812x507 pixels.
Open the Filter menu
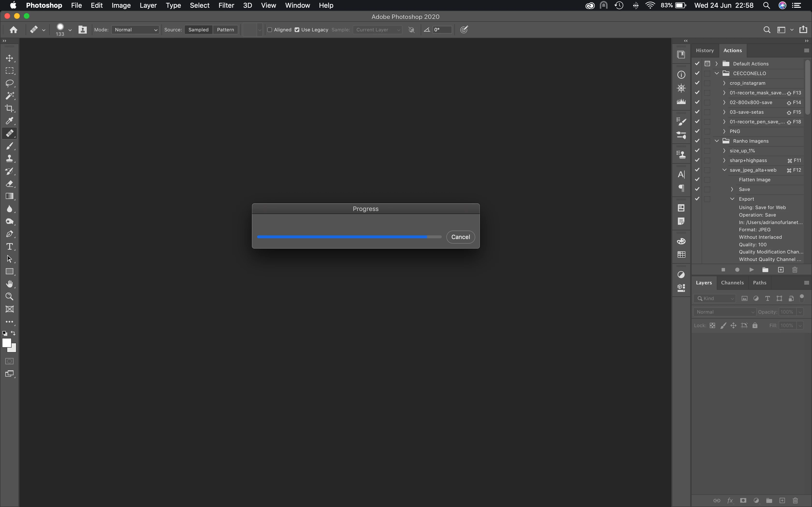(226, 5)
